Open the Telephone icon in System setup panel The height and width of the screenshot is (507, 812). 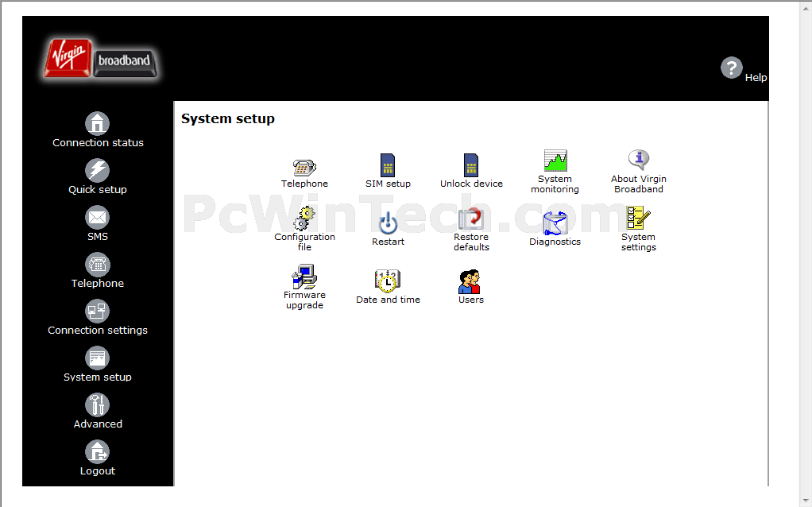click(304, 167)
